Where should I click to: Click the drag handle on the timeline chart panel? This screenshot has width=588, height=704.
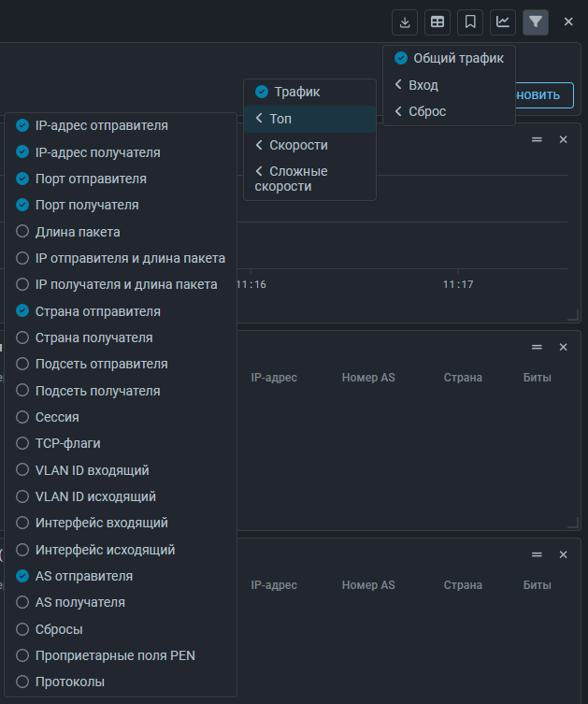tap(538, 139)
